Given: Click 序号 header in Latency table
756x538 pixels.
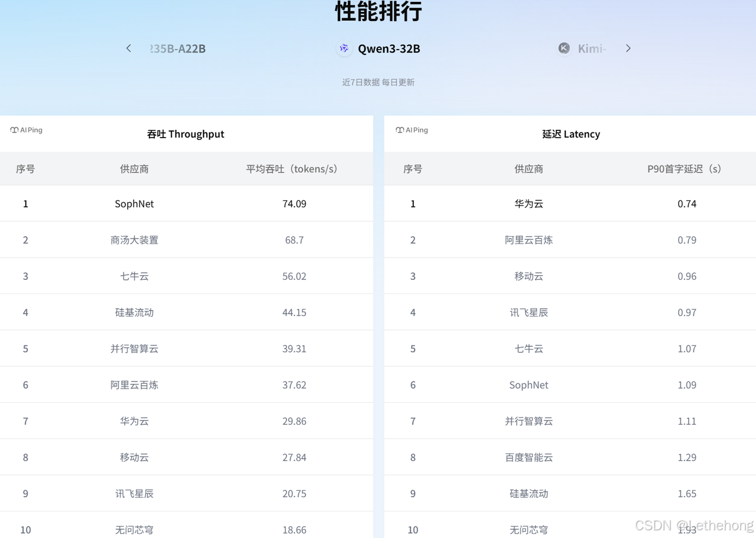Looking at the screenshot, I should click(413, 169).
